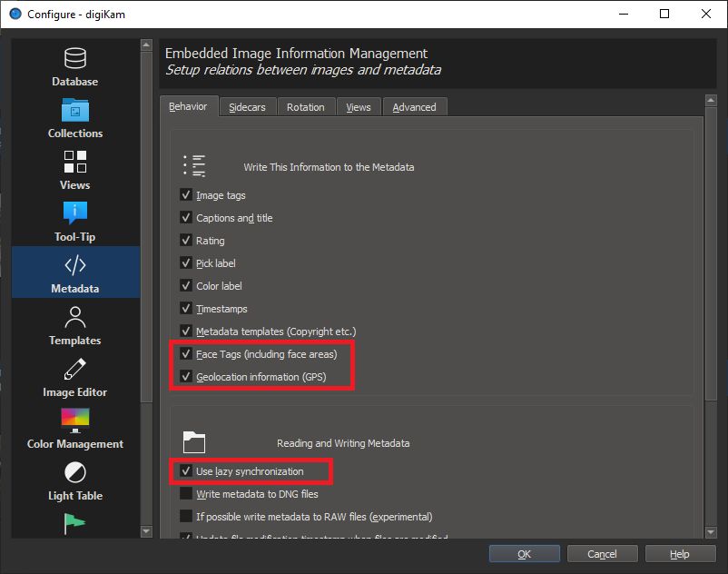Uncheck the Image tags checkbox
728x574 pixels.
pos(186,195)
